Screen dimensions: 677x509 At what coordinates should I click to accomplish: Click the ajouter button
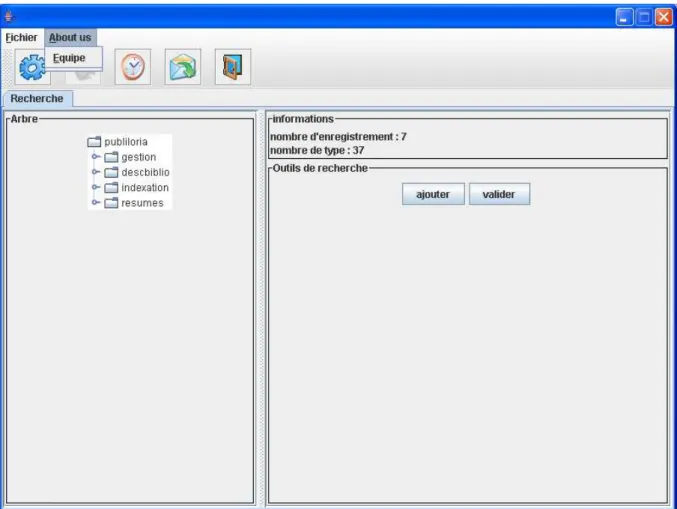[433, 194]
